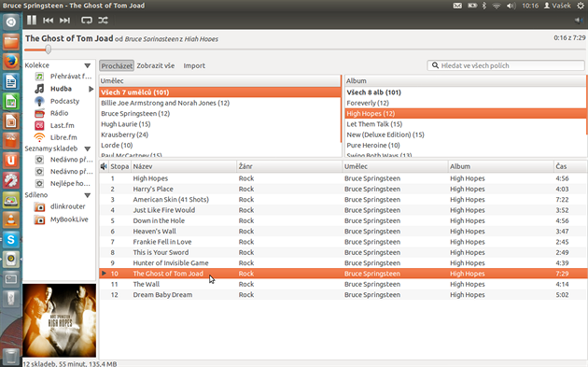The width and height of the screenshot is (588, 367).
Task: Select Bruce Springsteen in artist list
Action: pos(219,113)
